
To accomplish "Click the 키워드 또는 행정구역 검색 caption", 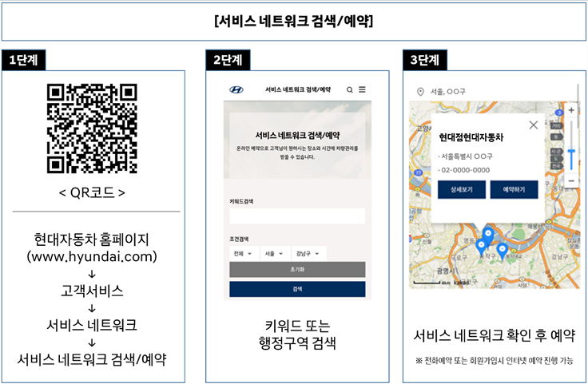I will [x=297, y=335].
